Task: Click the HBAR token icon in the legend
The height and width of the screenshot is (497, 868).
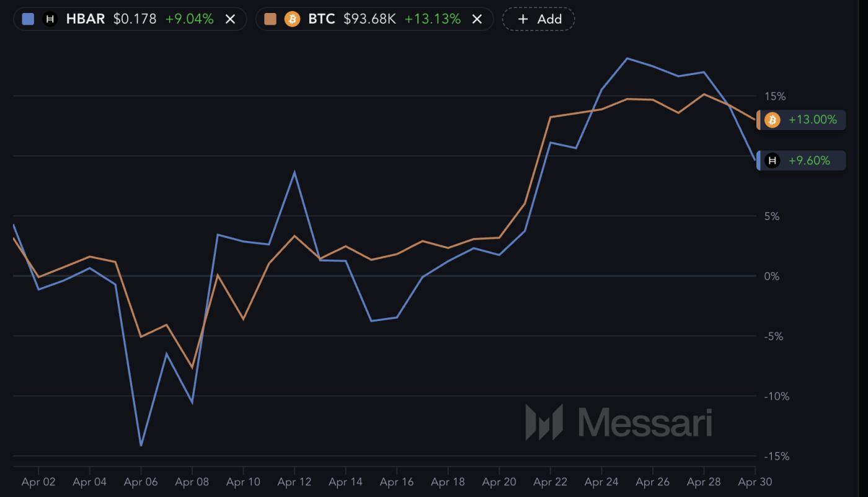Action: 50,19
